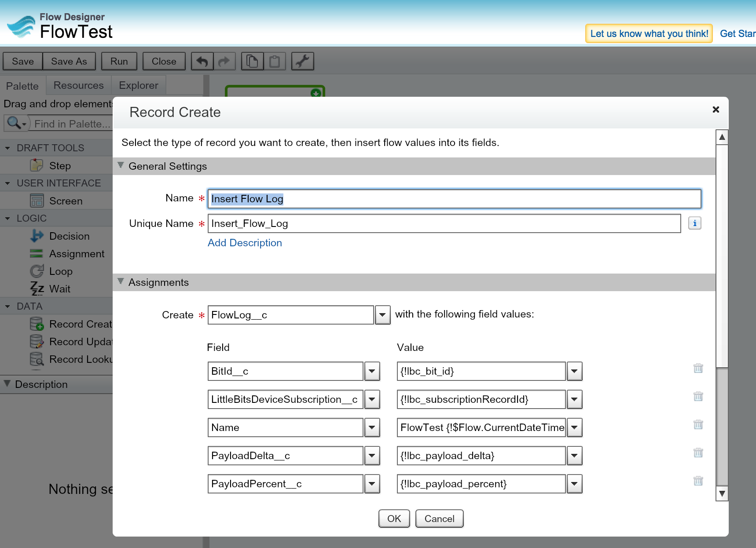
Task: Delete the PayloadDelta__c row with trash icon
Action: coord(698,453)
